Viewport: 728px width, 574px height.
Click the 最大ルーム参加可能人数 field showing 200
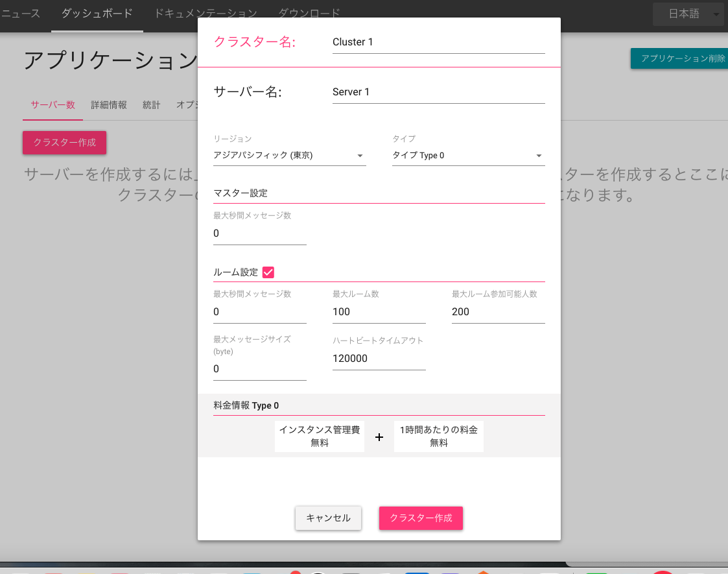click(x=498, y=311)
